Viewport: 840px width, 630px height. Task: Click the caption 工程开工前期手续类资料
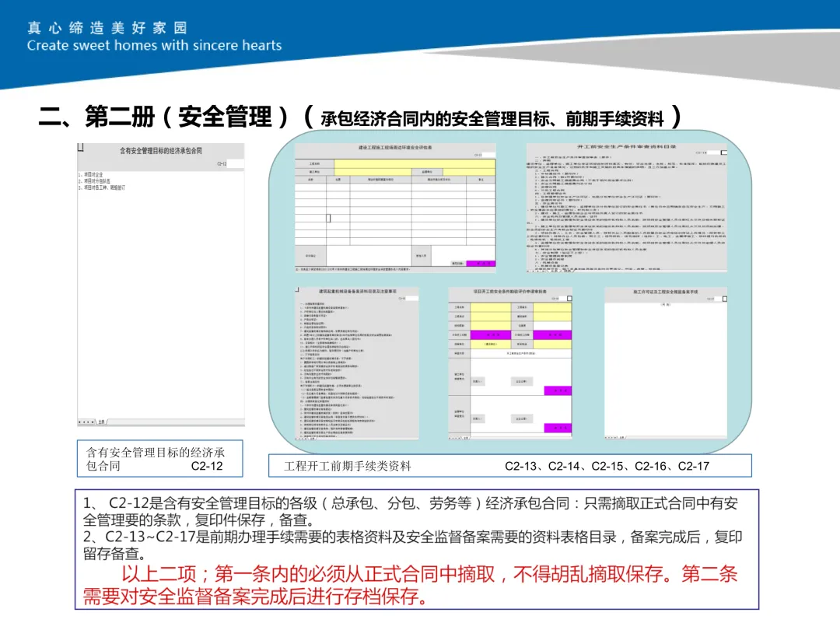coord(347,466)
